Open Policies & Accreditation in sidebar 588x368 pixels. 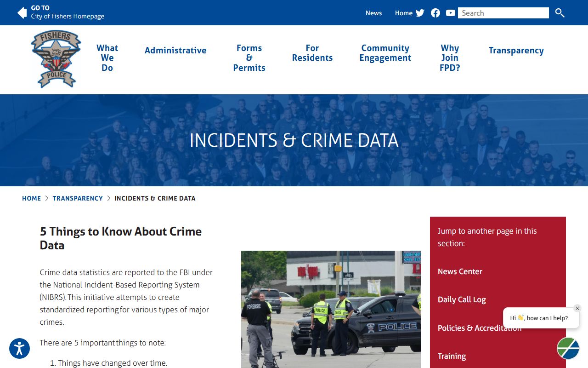pyautogui.click(x=479, y=328)
